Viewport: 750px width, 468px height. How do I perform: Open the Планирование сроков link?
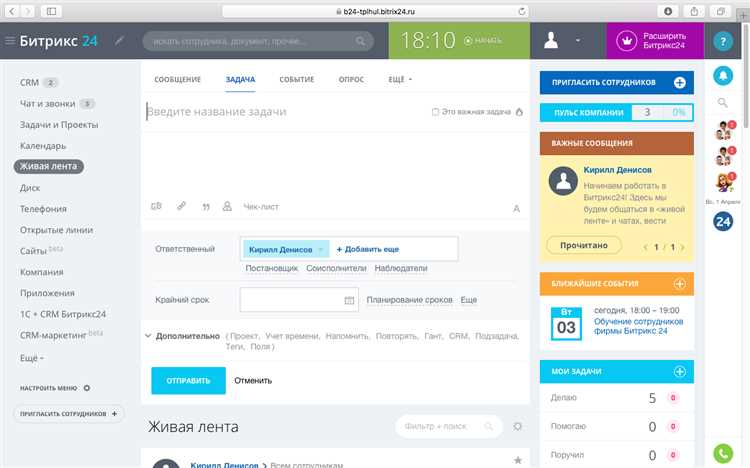pos(409,300)
